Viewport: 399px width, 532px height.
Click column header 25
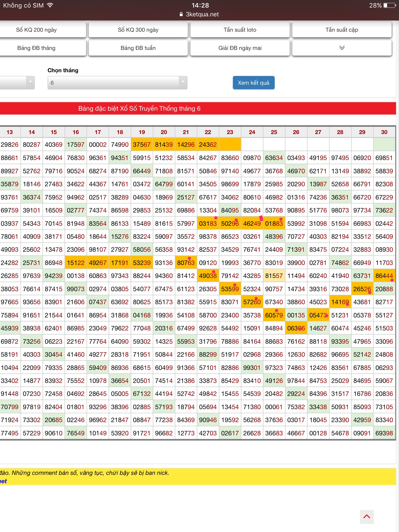[x=274, y=132]
